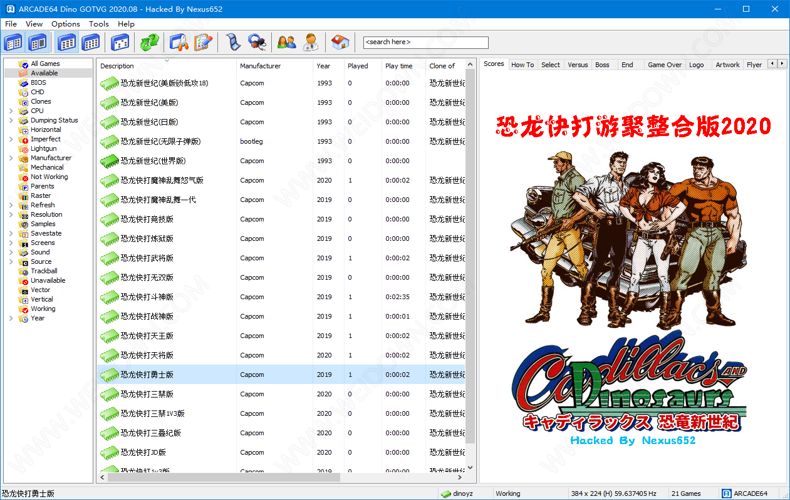Expand the Imperfect folder node
The height and width of the screenshot is (500, 790).
[11, 139]
